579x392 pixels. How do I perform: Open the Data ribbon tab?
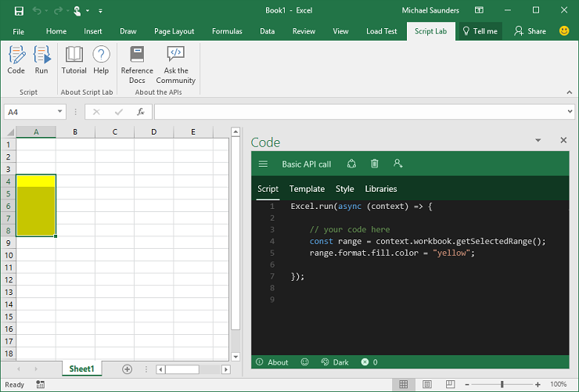pyautogui.click(x=267, y=31)
